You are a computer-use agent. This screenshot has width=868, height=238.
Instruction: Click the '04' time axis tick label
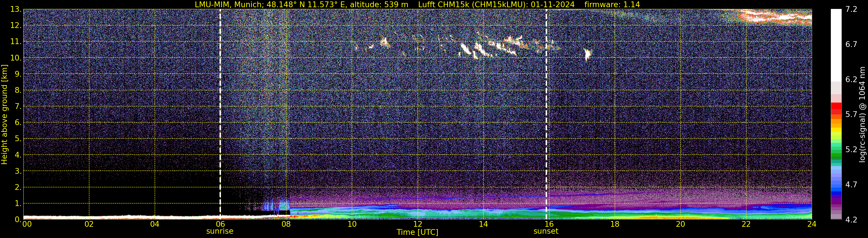(155, 224)
